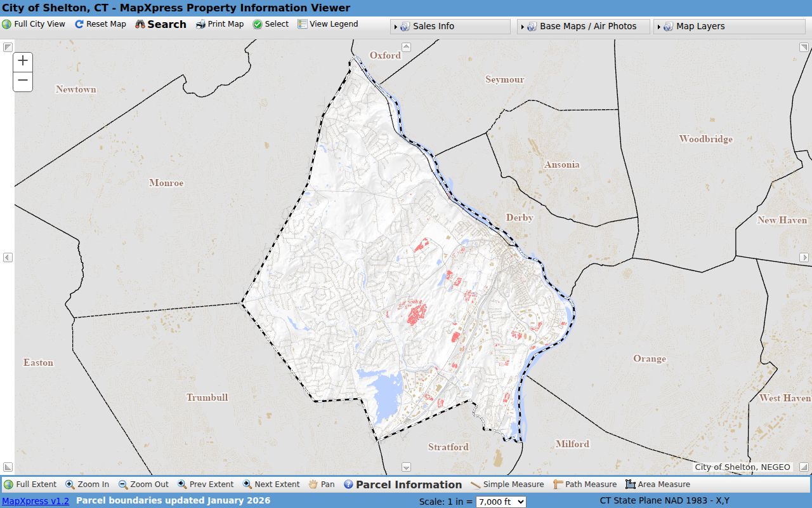The image size is (812, 508).
Task: Start an Area Measure
Action: click(658, 485)
